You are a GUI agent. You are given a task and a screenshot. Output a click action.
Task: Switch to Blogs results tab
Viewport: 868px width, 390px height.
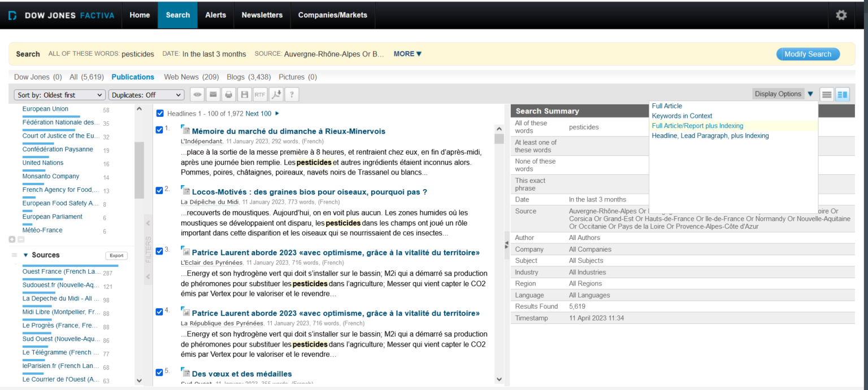[249, 77]
